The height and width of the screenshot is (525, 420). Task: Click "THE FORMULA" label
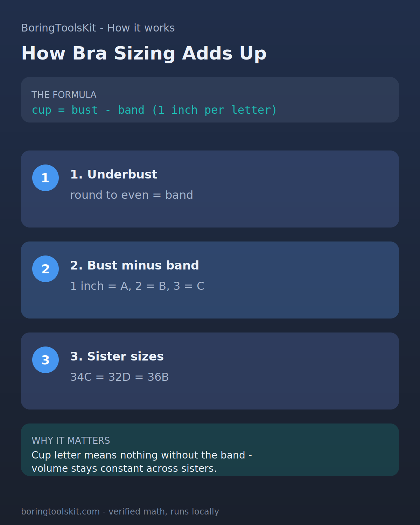[x=64, y=95]
